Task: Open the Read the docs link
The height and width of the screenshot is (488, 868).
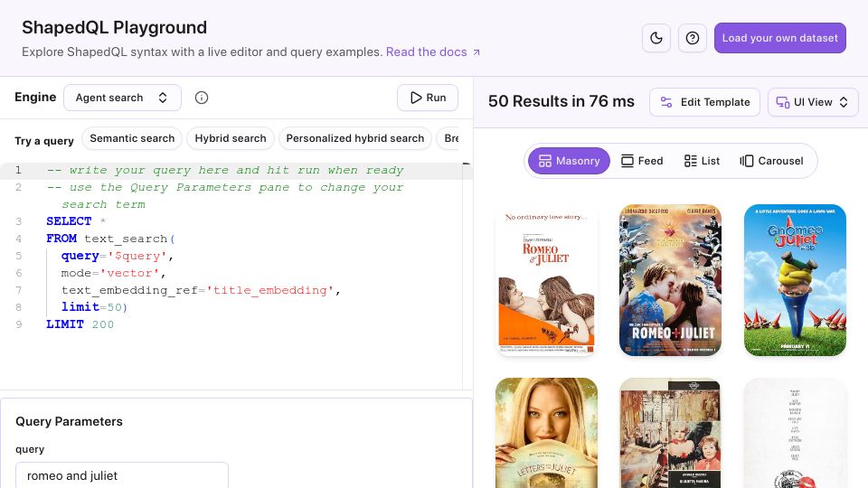Action: click(433, 52)
